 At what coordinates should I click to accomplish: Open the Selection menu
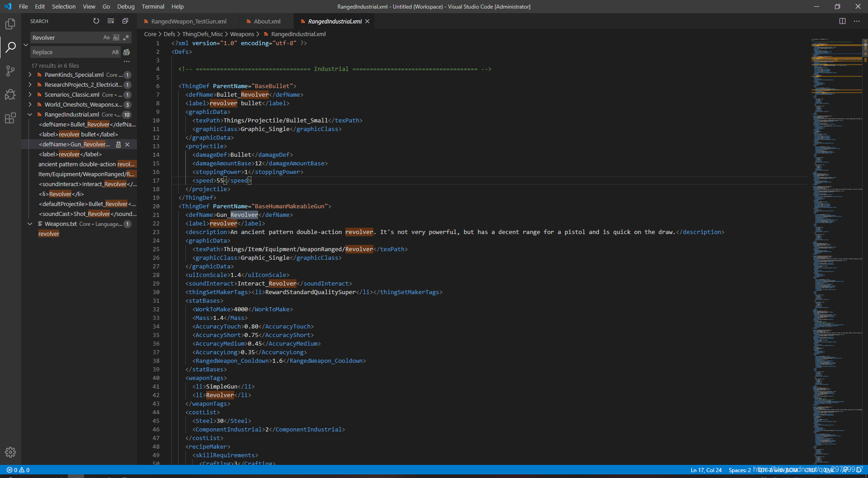(x=64, y=6)
